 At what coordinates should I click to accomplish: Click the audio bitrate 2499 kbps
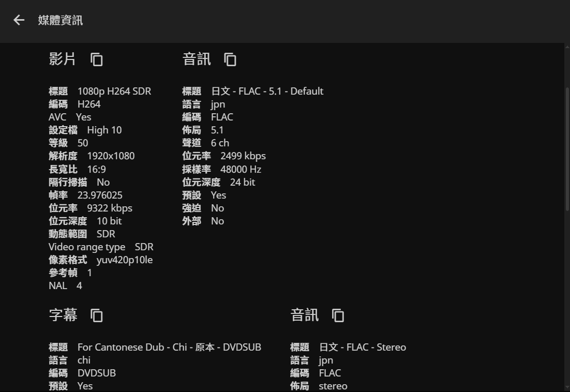(x=243, y=156)
